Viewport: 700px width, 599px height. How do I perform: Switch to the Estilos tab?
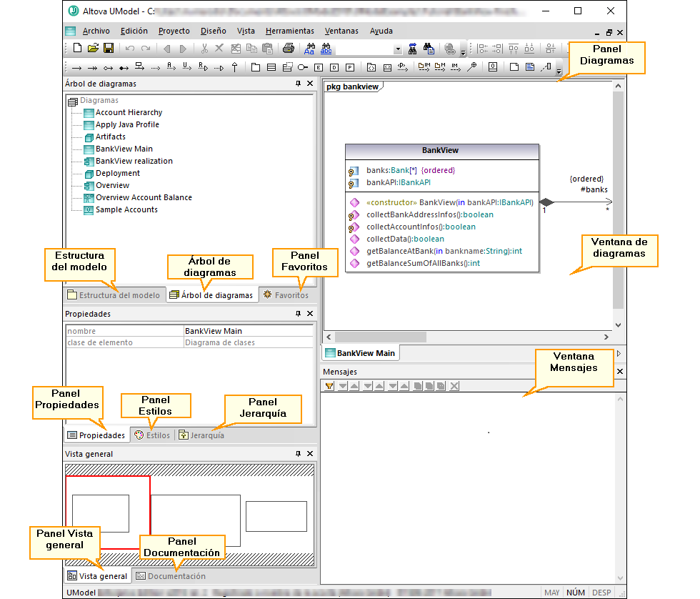(x=153, y=435)
